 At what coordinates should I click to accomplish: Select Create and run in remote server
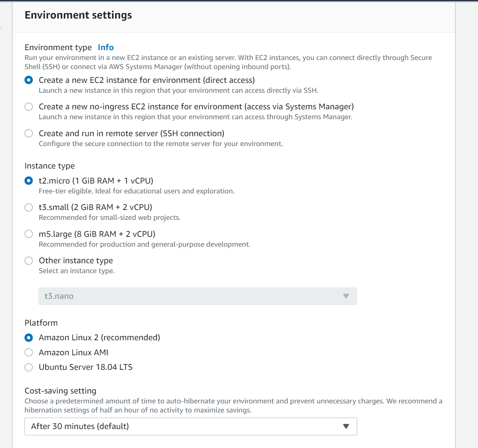(x=28, y=133)
